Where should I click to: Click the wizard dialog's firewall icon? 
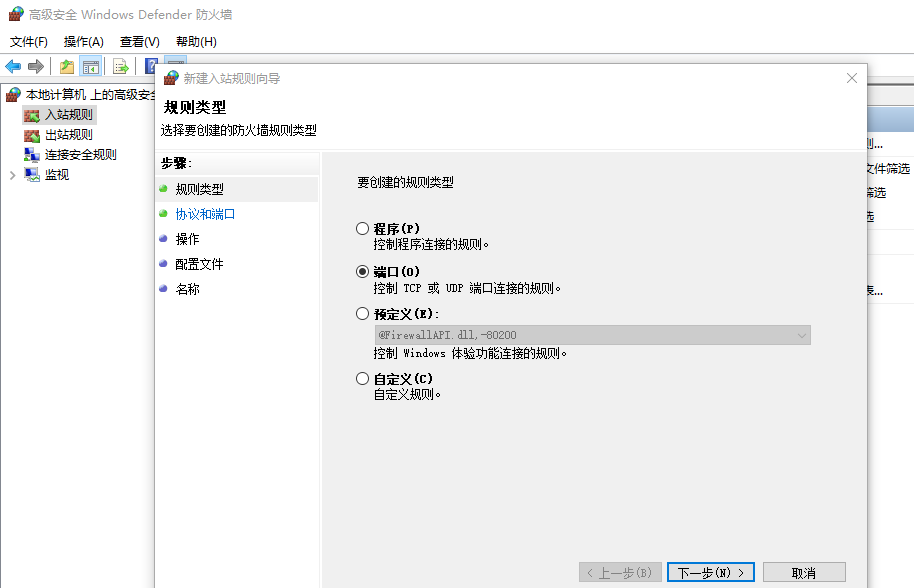[x=171, y=78]
